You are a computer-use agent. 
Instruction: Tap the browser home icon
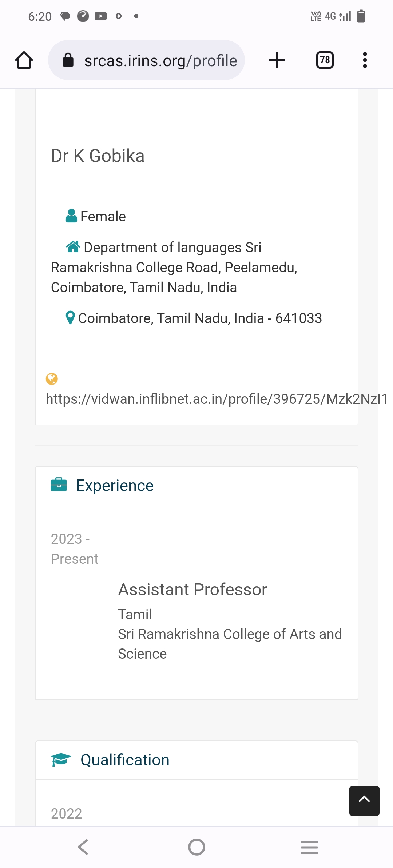click(24, 60)
